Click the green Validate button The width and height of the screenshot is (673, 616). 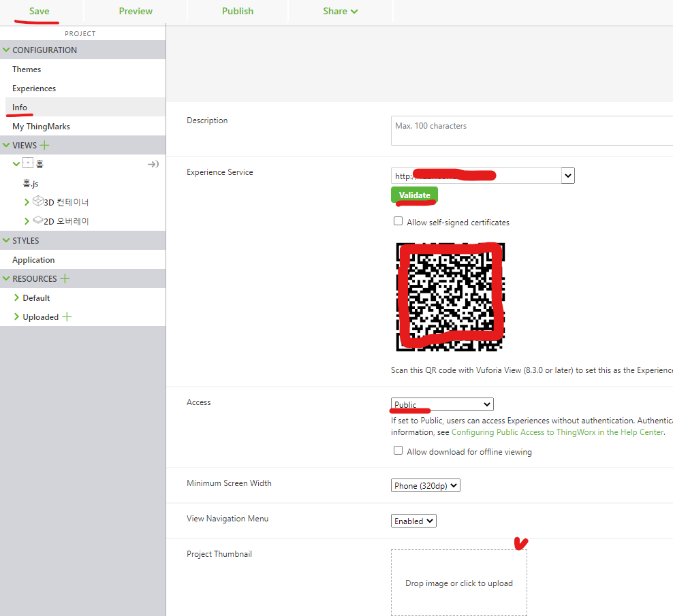point(415,195)
